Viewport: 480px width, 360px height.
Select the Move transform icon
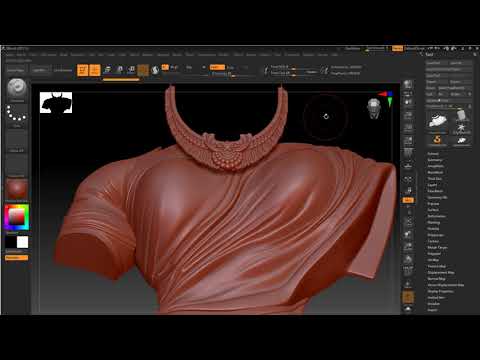click(107, 70)
